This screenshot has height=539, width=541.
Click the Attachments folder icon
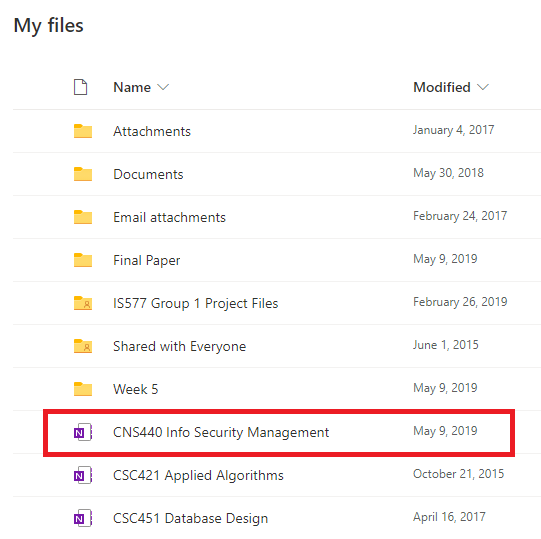[83, 131]
